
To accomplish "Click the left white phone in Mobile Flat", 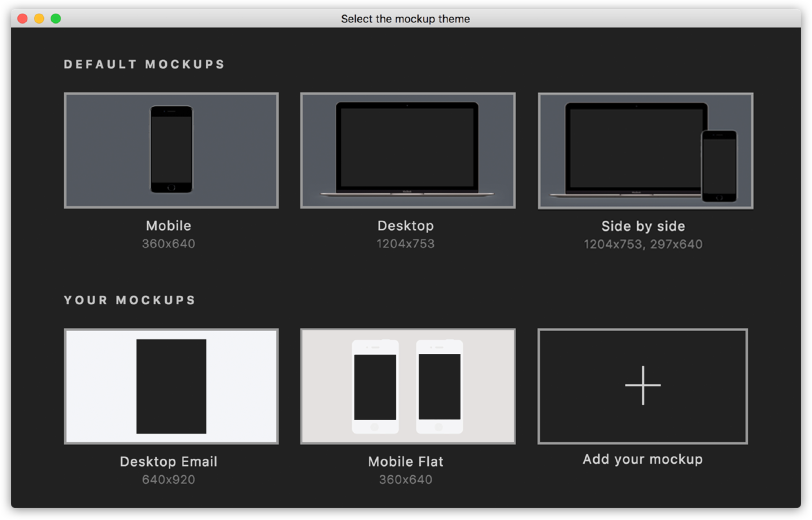I will 375,387.
